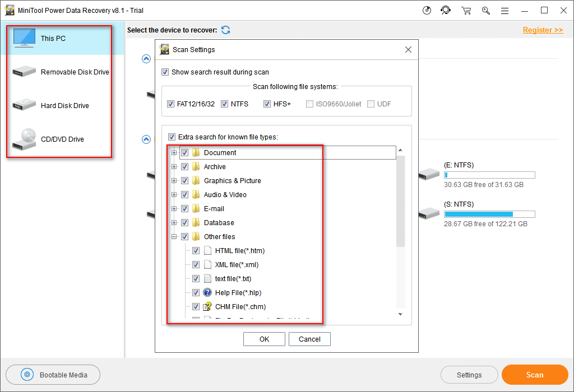Click the S: drive free space bar

click(x=489, y=213)
